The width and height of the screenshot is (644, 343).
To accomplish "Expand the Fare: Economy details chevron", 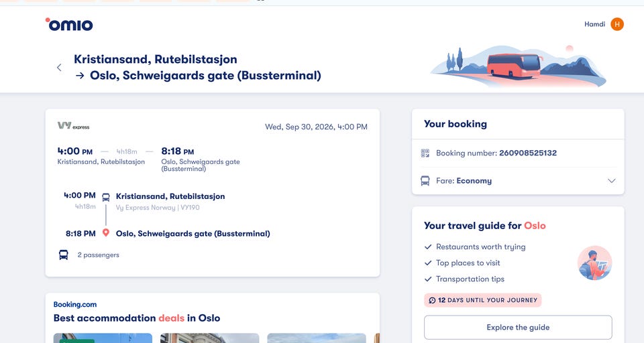I will coord(612,181).
